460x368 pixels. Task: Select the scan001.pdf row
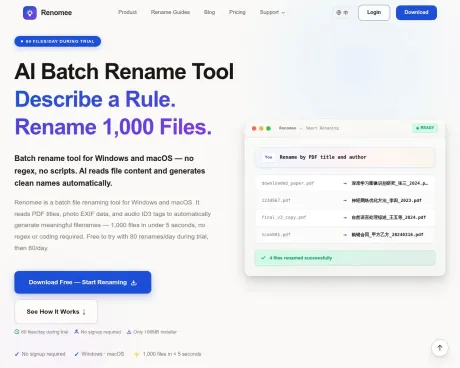click(345, 234)
